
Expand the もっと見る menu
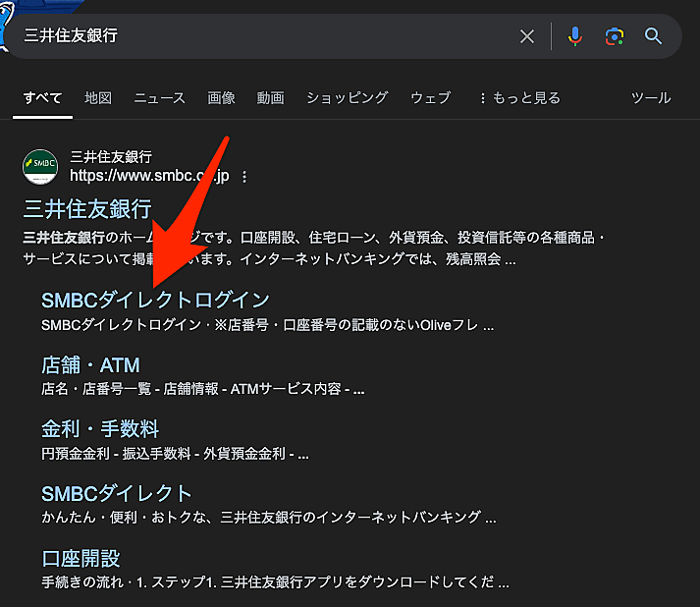click(520, 97)
